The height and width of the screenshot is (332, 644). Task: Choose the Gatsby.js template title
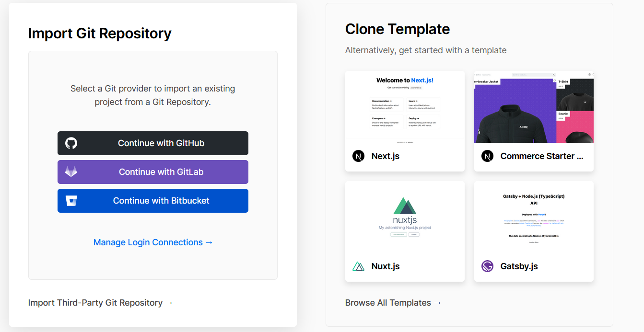click(519, 266)
